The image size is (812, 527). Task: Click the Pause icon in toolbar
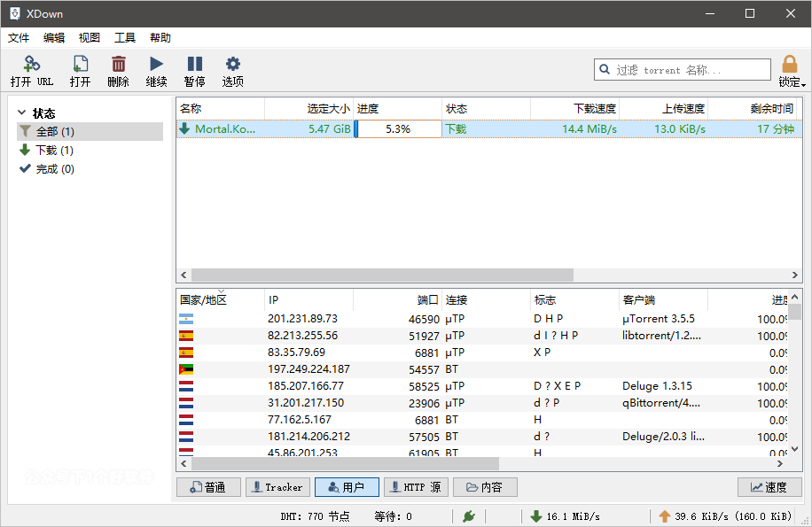tap(195, 64)
